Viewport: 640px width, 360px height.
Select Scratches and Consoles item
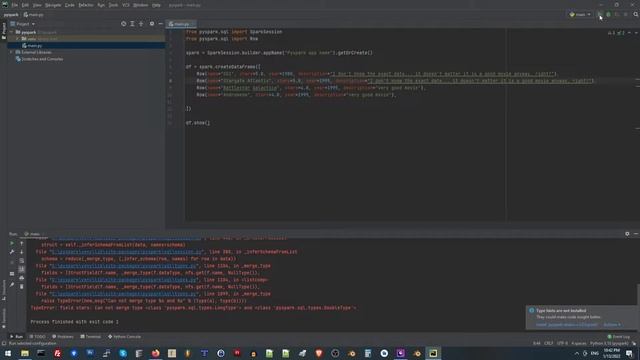[x=39, y=59]
